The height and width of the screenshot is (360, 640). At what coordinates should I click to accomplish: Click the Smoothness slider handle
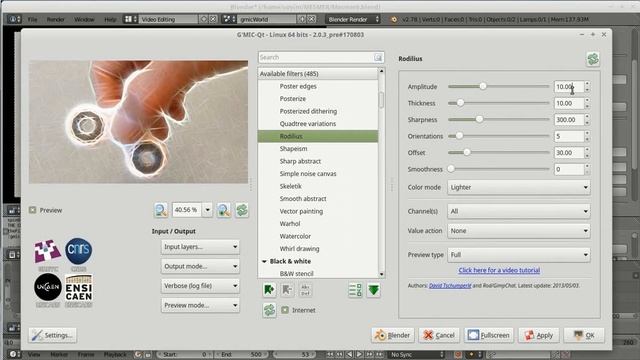pos(451,169)
